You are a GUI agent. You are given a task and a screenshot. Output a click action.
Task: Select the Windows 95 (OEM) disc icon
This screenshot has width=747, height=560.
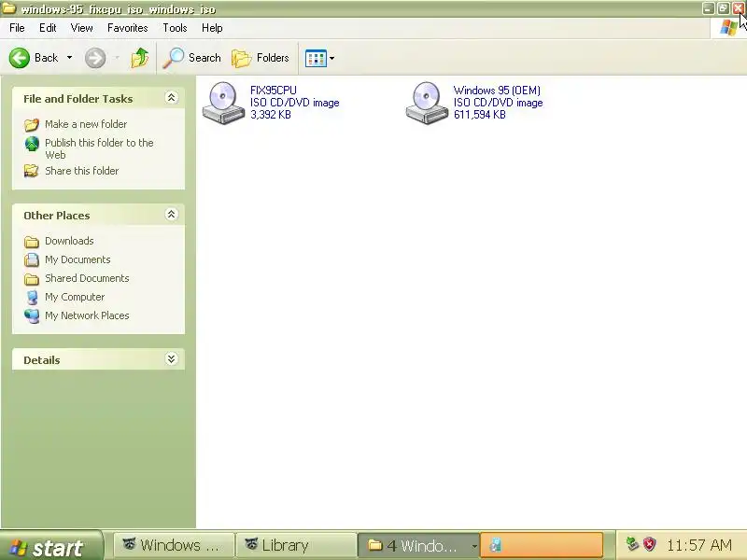pos(427,103)
